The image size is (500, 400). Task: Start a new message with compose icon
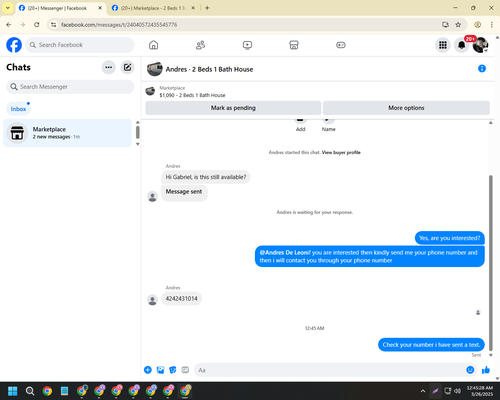127,67
